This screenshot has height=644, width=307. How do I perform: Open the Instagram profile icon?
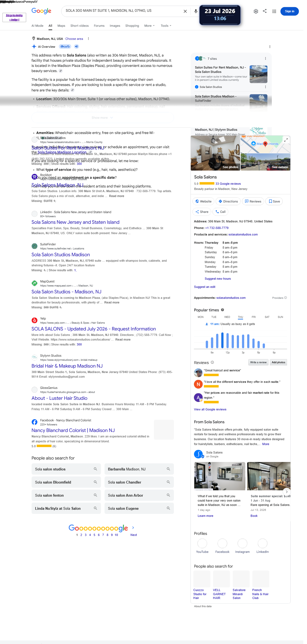click(x=242, y=543)
